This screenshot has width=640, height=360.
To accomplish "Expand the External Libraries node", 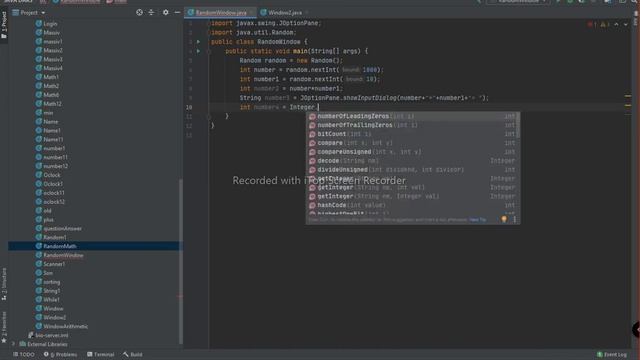I will [13, 344].
